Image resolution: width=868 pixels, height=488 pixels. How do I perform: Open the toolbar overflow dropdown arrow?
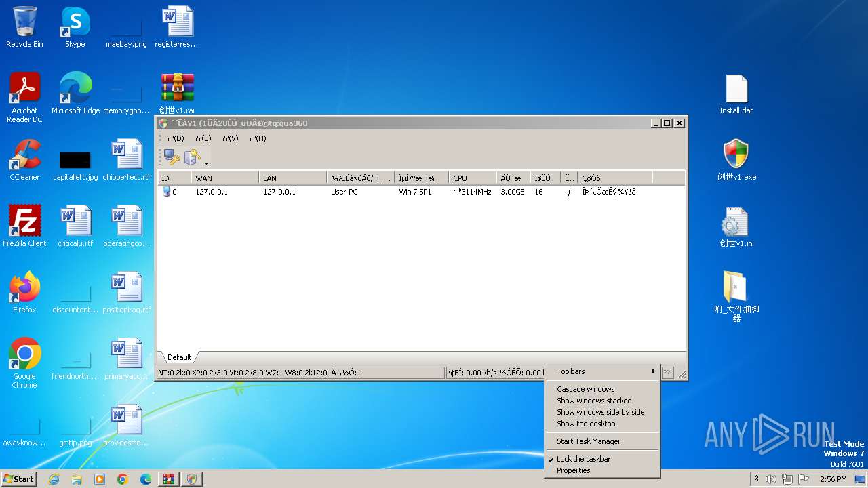click(x=206, y=163)
